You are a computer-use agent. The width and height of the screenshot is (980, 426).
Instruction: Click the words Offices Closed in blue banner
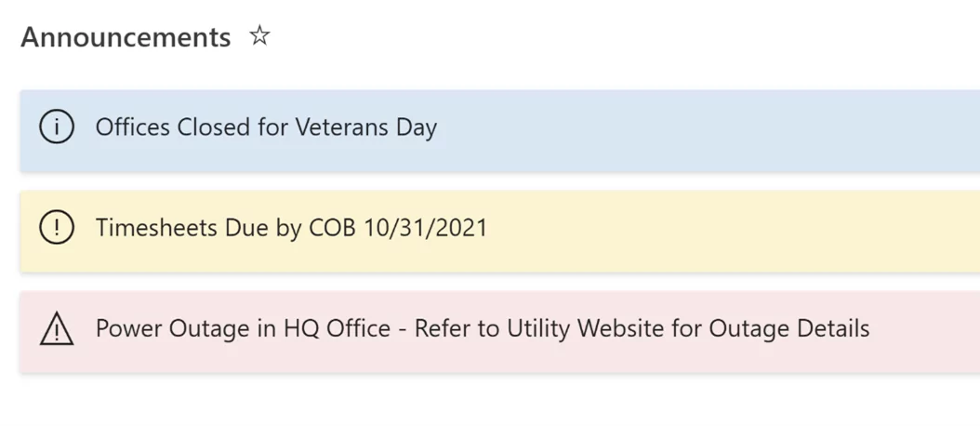(x=173, y=127)
